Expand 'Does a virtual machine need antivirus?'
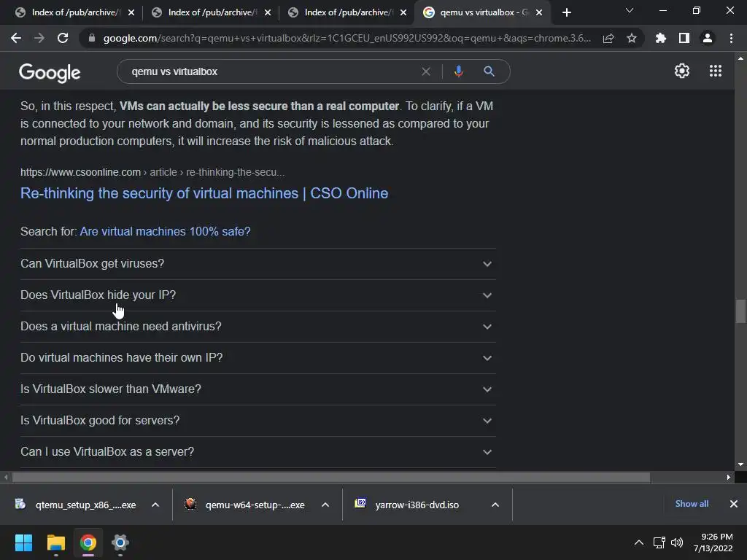 point(258,327)
